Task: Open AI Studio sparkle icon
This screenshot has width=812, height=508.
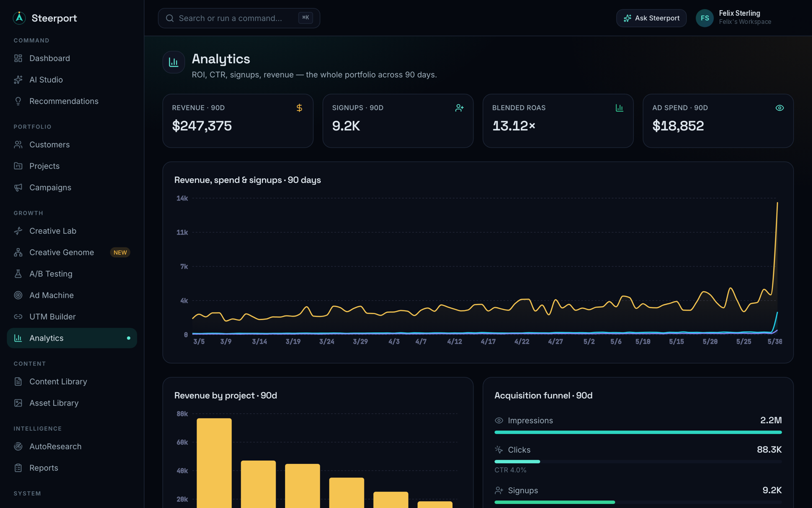Action: click(18, 80)
